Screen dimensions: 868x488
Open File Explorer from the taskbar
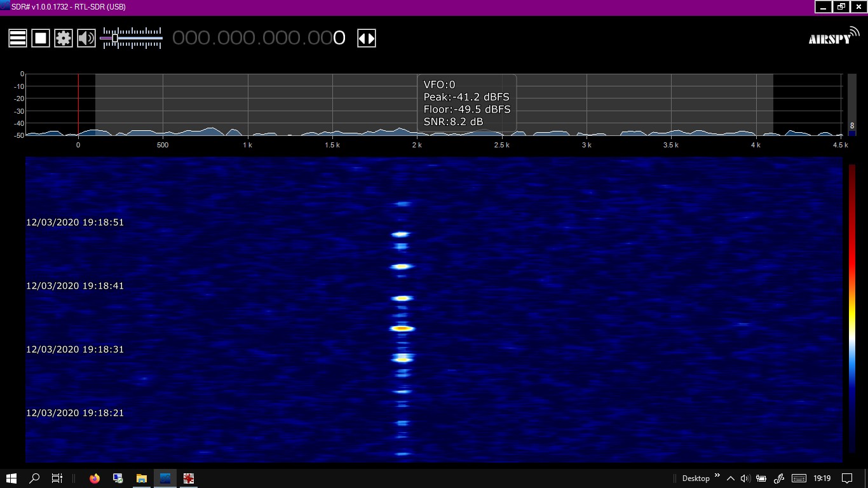[142, 478]
